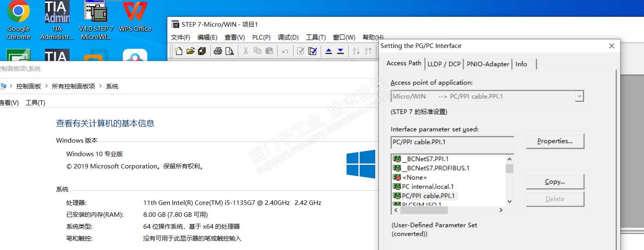Open 工具(T) menu in the System control panel window
The height and width of the screenshot is (250, 644).
click(35, 102)
